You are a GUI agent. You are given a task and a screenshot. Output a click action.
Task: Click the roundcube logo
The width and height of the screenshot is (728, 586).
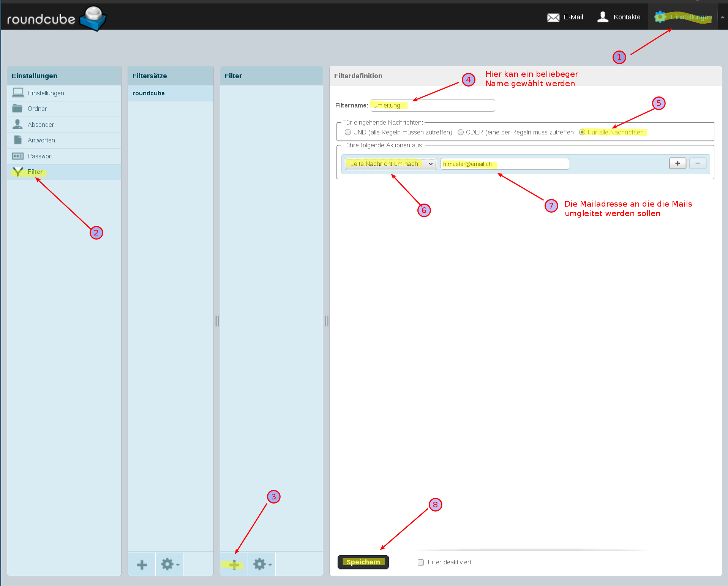click(56, 18)
